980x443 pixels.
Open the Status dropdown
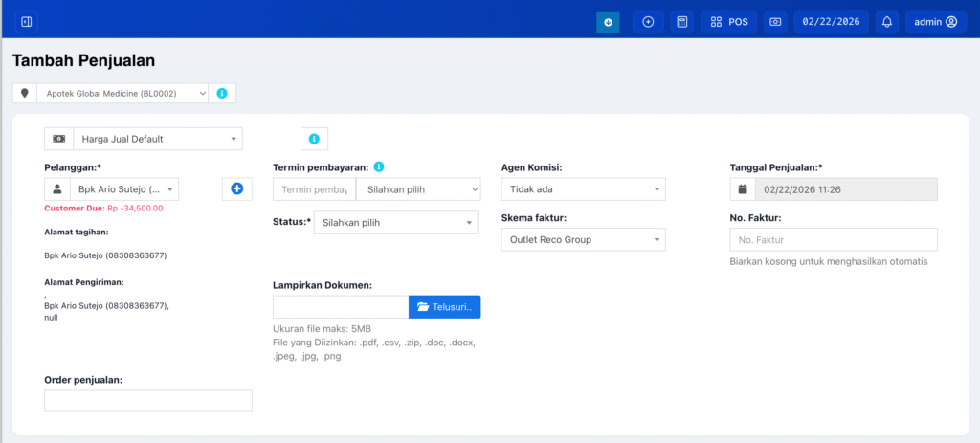(395, 223)
